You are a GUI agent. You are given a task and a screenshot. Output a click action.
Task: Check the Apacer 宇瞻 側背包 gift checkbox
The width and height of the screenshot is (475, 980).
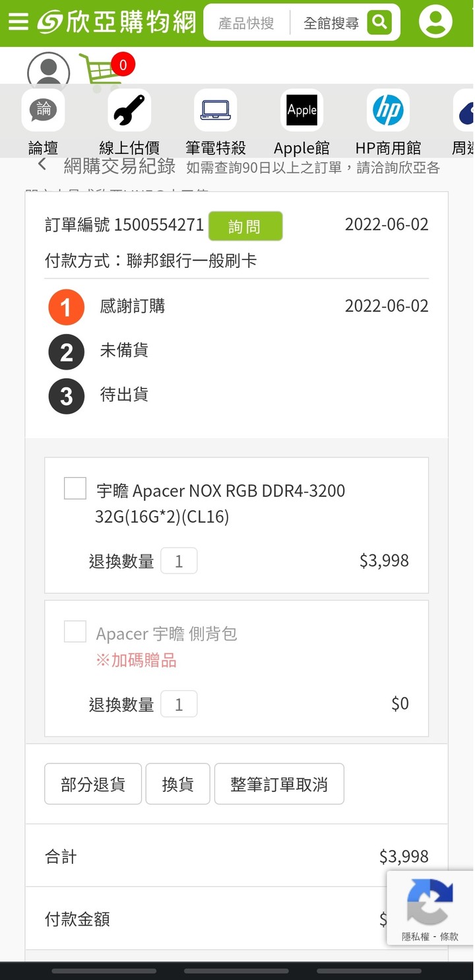[x=75, y=632]
